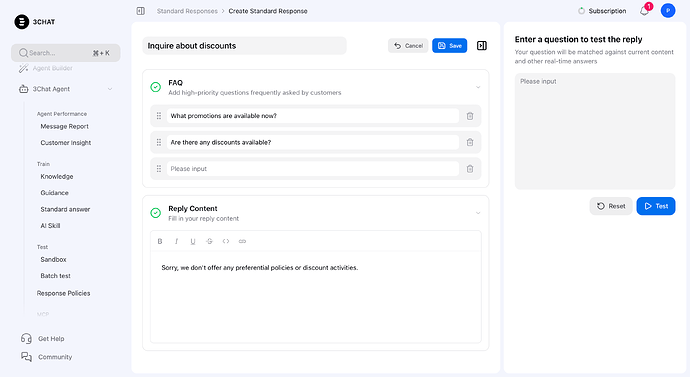The image size is (690, 377).
Task: Edit the 'Are there any discounts available?' field
Action: tap(312, 142)
